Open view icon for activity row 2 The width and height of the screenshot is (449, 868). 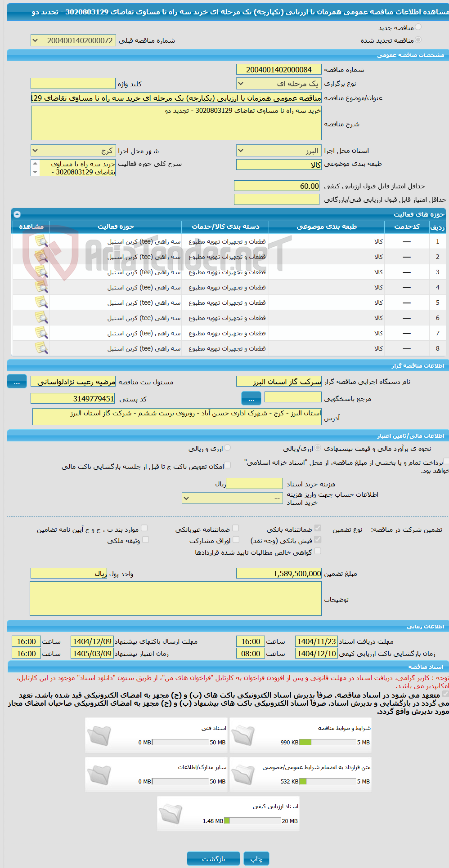(x=41, y=257)
